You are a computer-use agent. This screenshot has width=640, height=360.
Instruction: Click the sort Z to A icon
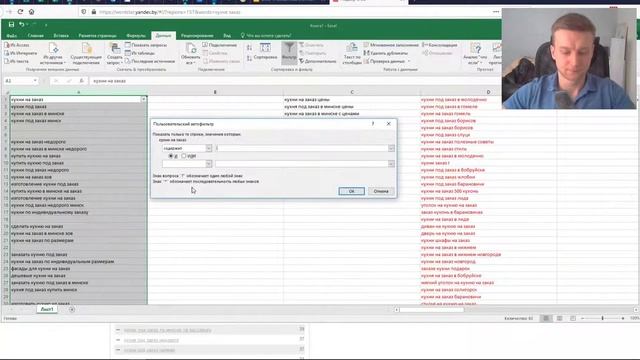coord(249,59)
